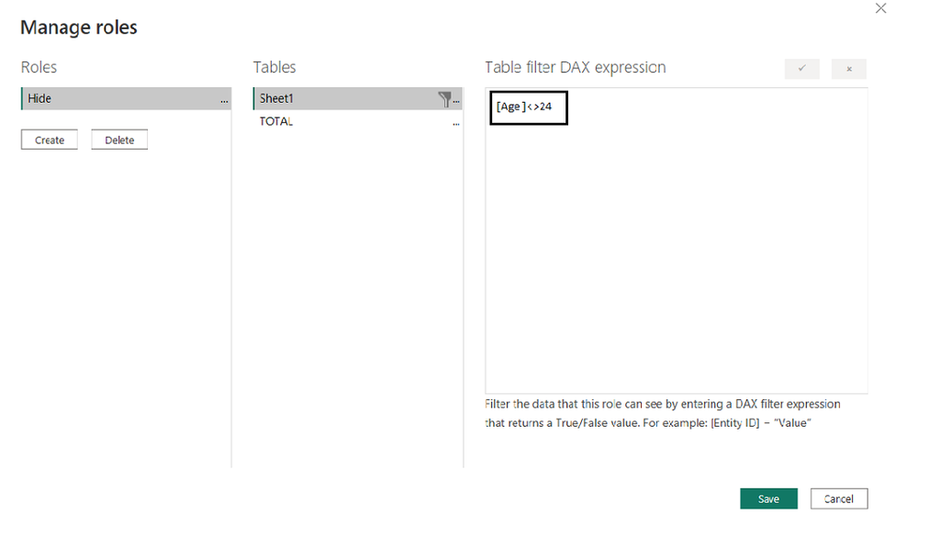Image resolution: width=940 pixels, height=560 pixels.
Task: Click the Manage roles title
Action: (79, 28)
